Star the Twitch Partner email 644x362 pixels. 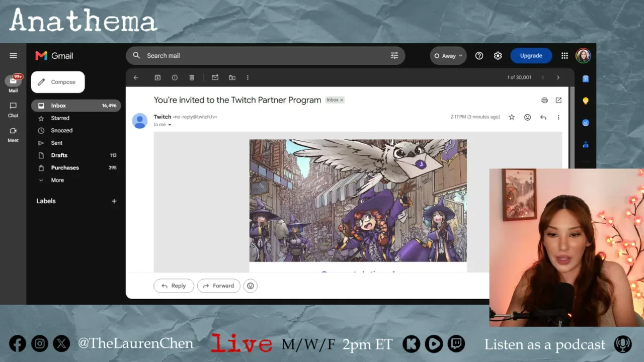(x=512, y=117)
